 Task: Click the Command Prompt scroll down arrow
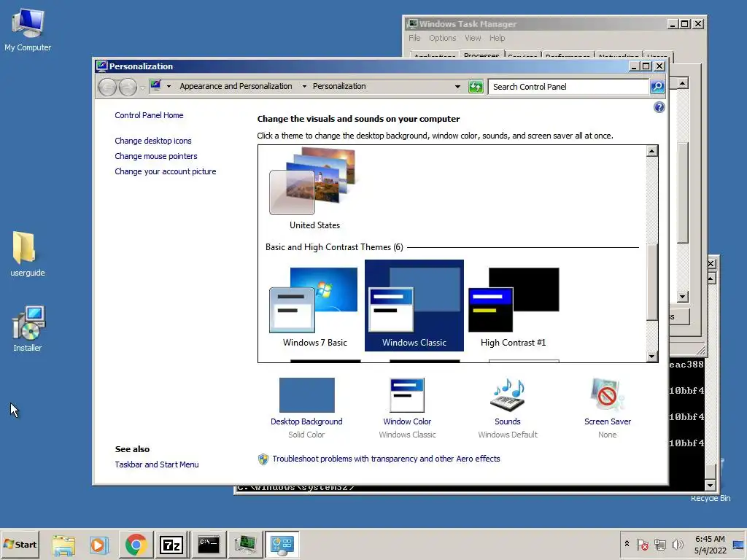pos(711,486)
